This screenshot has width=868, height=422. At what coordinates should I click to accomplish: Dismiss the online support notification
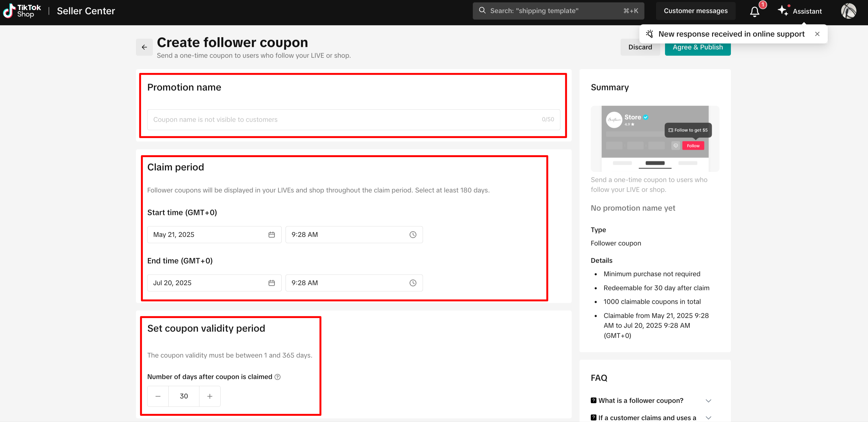click(817, 34)
